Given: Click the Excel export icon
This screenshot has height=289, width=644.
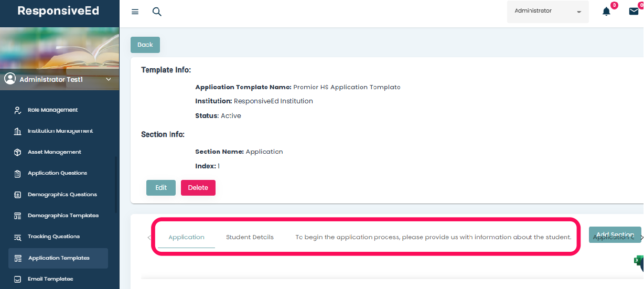Looking at the screenshot, I should click(x=639, y=261).
